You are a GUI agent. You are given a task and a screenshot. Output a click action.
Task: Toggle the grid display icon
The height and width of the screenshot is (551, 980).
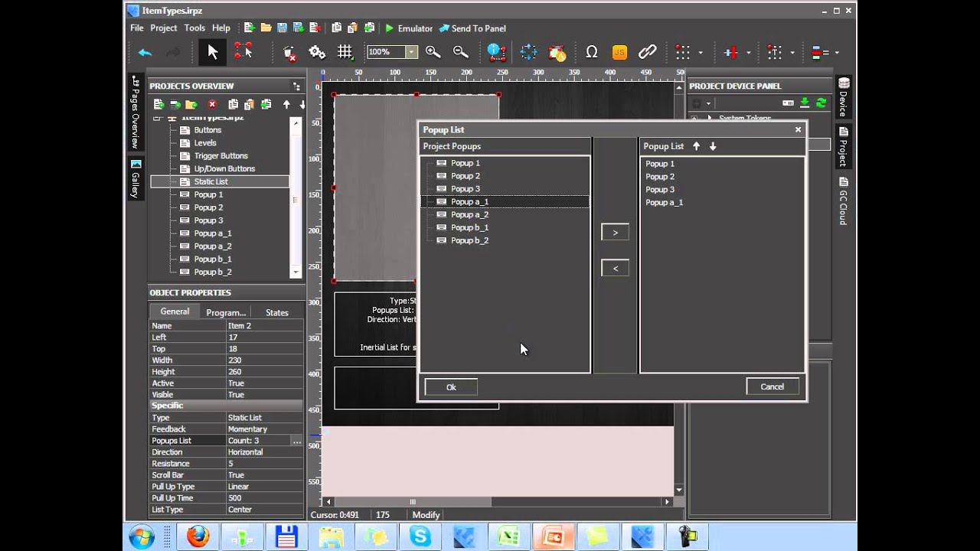345,52
